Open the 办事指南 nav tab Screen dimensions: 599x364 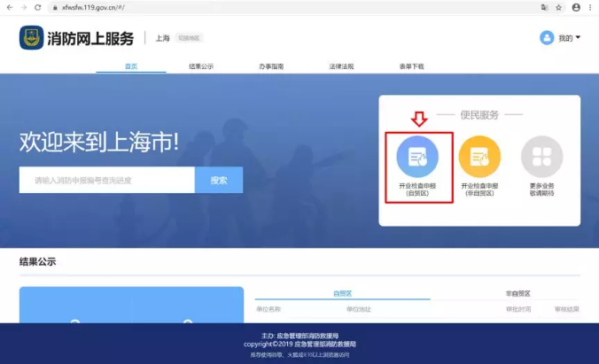[x=271, y=66]
